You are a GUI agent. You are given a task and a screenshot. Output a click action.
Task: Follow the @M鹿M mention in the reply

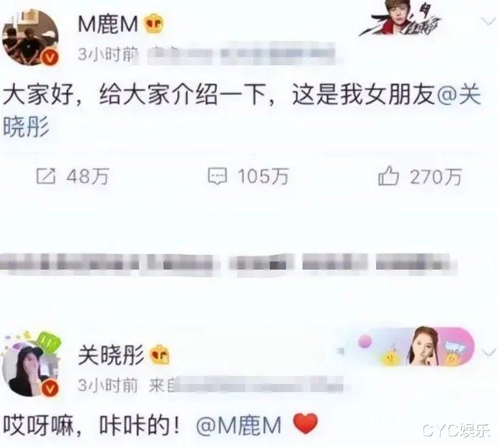239,425
